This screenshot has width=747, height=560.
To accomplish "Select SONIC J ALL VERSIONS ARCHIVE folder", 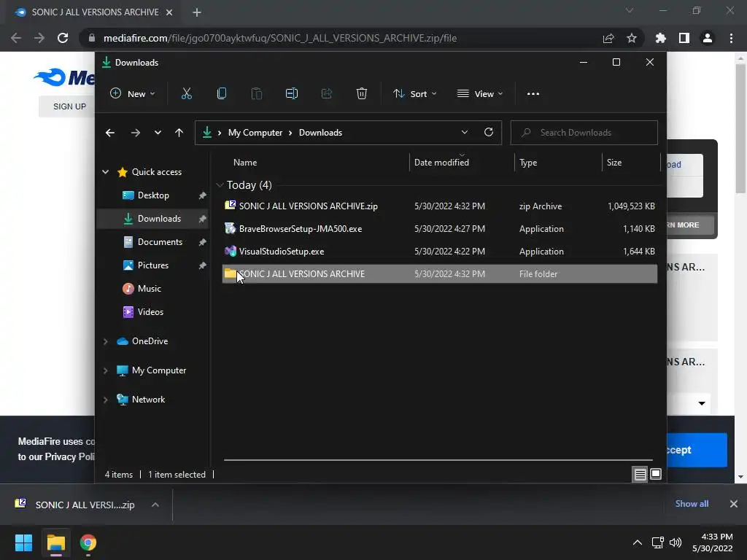I will [439, 274].
